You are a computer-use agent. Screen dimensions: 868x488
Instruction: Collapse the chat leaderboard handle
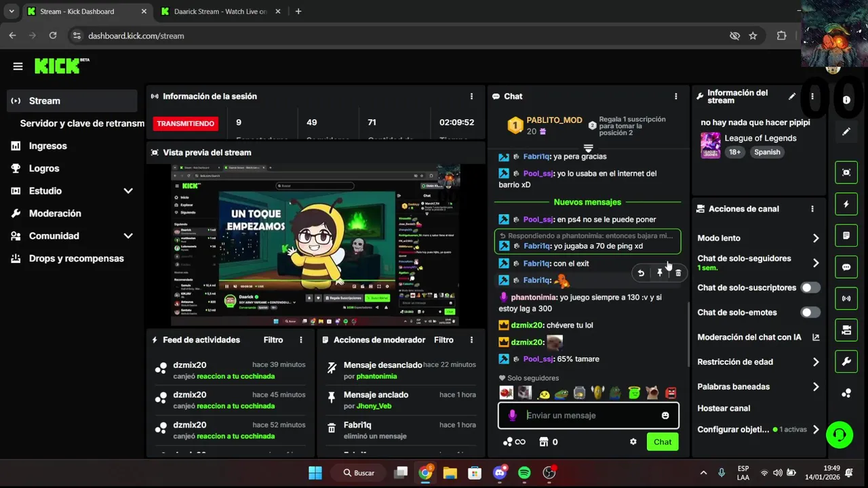coord(589,147)
